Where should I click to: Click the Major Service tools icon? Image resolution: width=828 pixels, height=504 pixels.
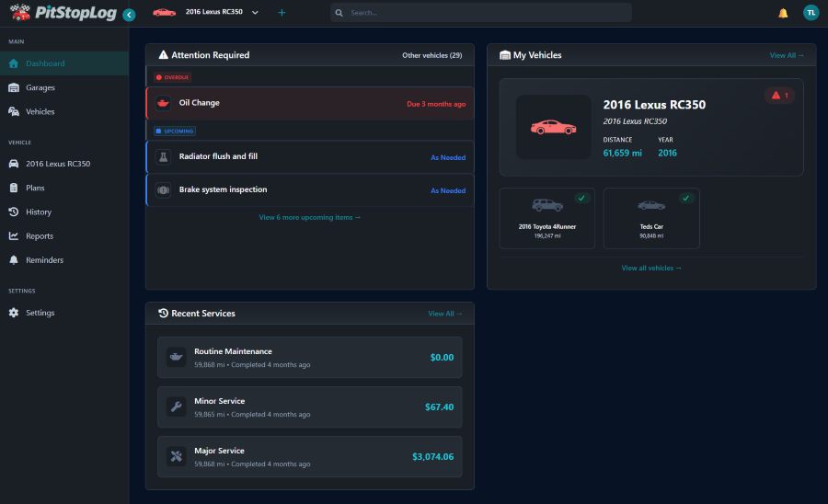coord(177,456)
